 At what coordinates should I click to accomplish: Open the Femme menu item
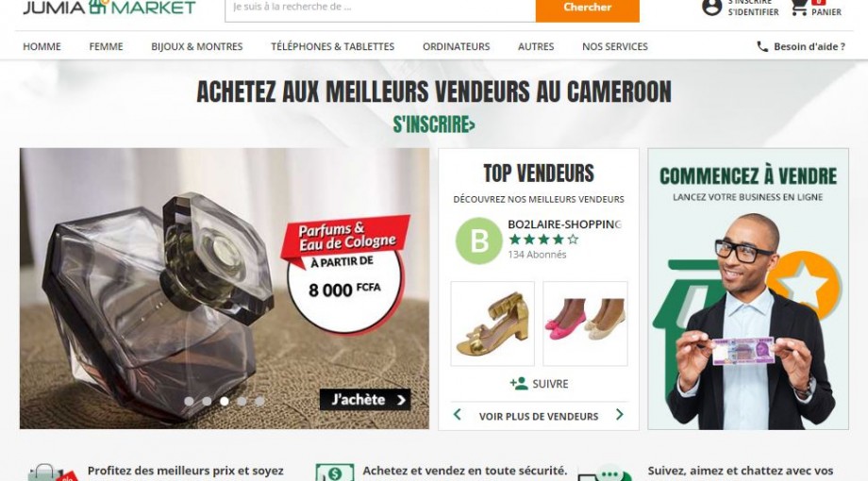(x=106, y=46)
